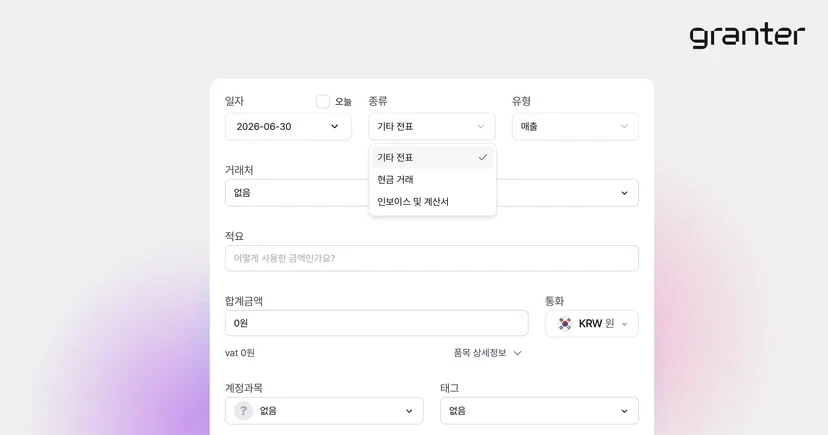828x435 pixels.
Task: Click the Korean flag currency icon
Action: [565, 324]
